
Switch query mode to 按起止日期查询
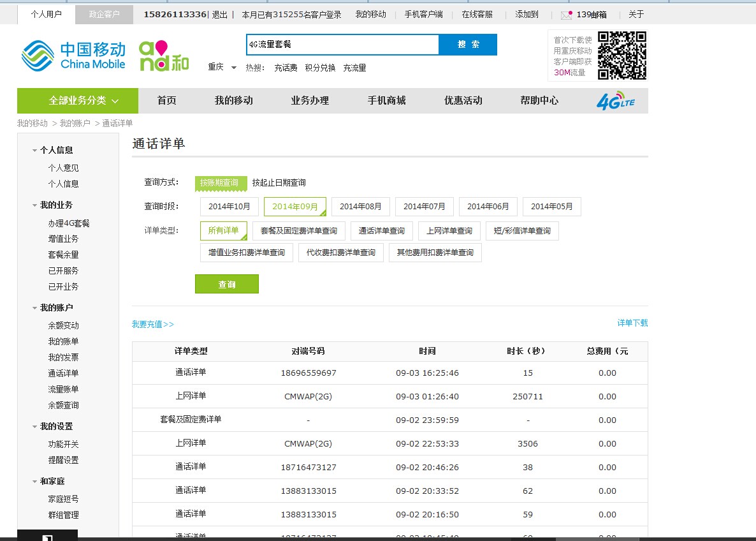point(279,183)
